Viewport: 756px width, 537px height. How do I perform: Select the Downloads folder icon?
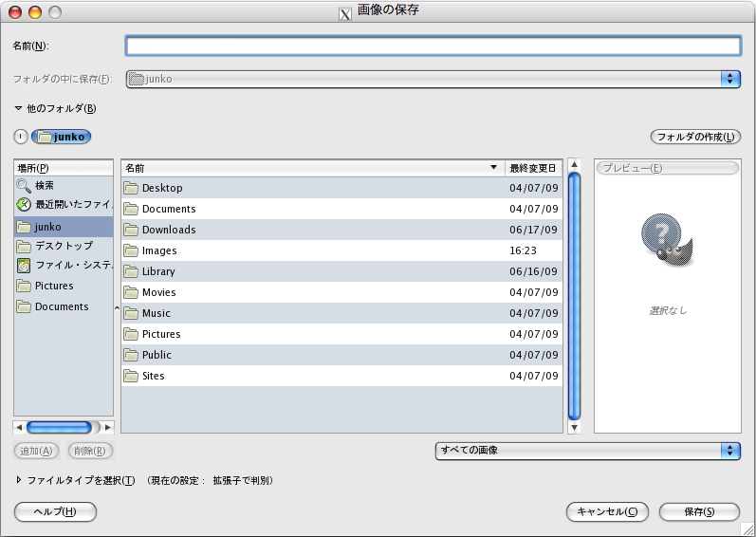(x=131, y=230)
